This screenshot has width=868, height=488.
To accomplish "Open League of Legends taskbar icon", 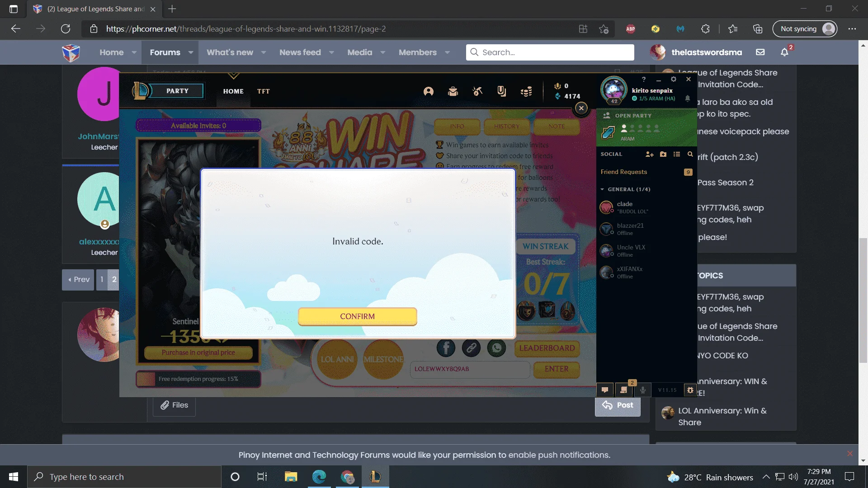I will [375, 477].
